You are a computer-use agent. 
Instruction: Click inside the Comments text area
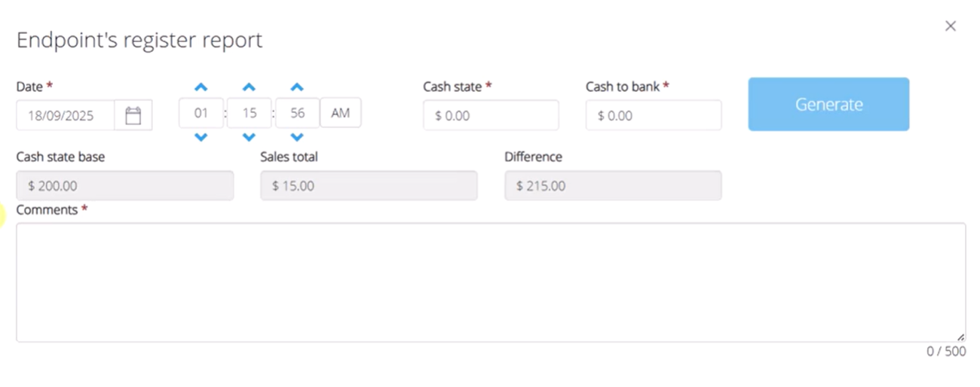coord(491,282)
